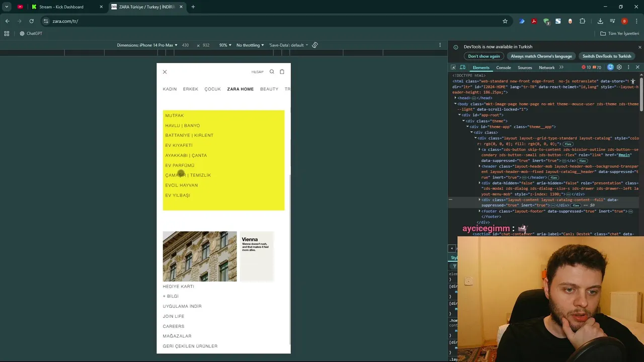Open the Adobe Acrobat extension icon

point(534,21)
